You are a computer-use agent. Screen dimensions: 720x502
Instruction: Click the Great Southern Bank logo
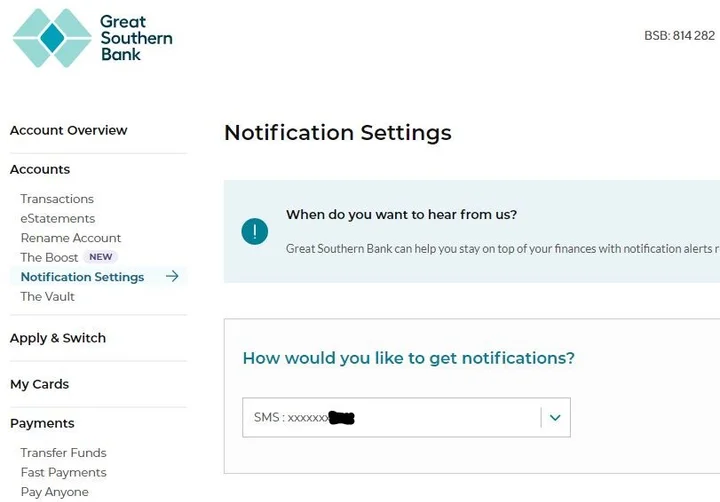tap(92, 38)
